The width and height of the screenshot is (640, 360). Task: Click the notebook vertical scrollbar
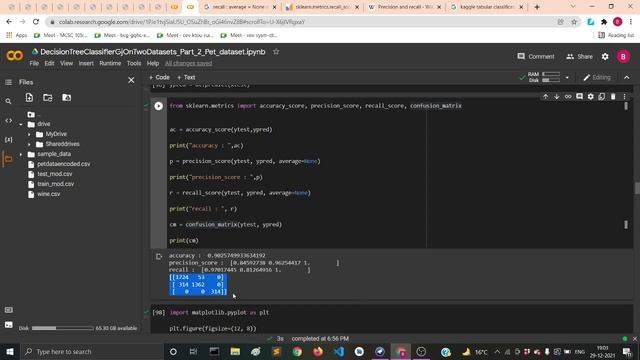[x=637, y=189]
